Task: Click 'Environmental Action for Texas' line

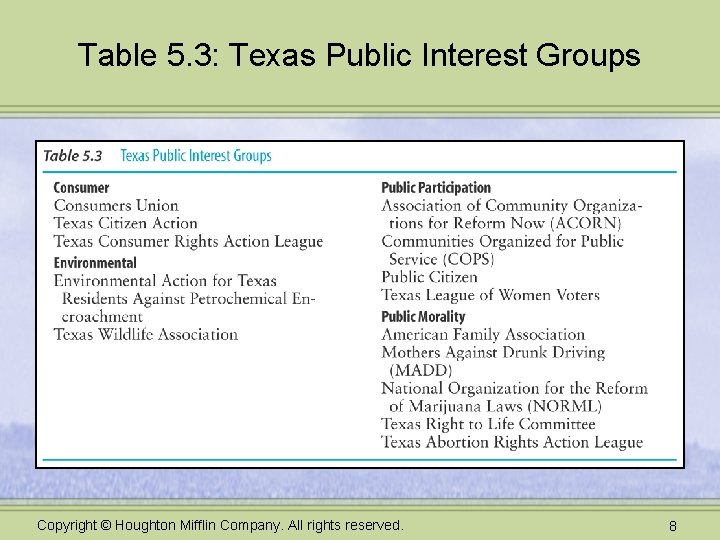Action: click(x=165, y=281)
